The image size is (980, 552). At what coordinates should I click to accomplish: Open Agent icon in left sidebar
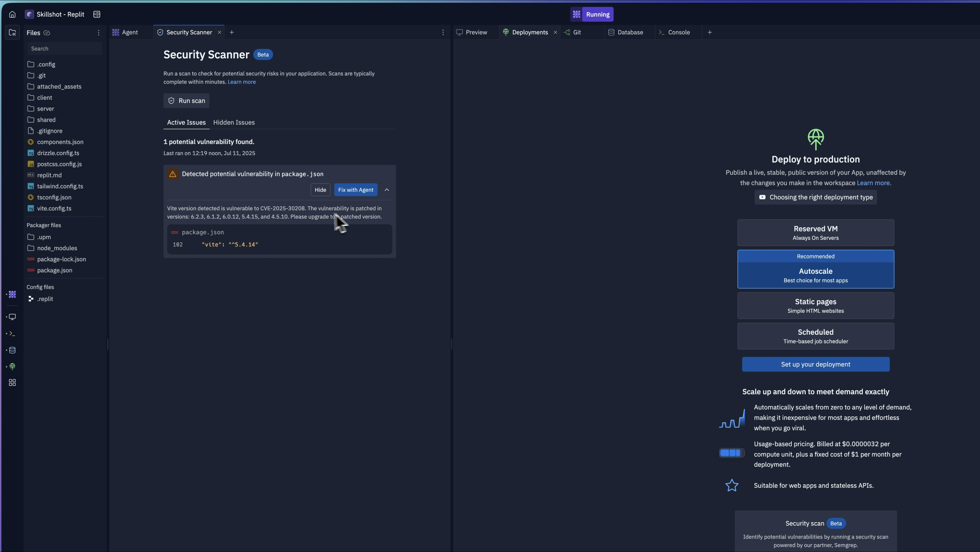pos(12,294)
